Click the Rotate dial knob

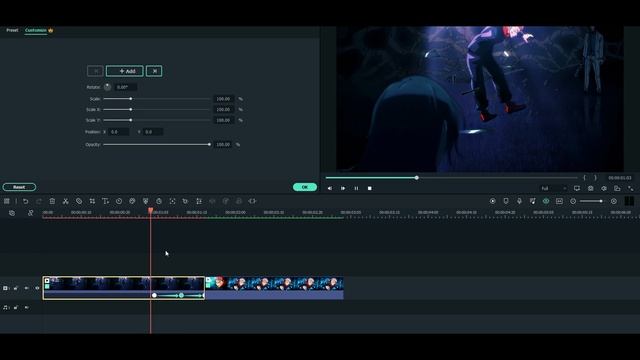click(x=107, y=87)
